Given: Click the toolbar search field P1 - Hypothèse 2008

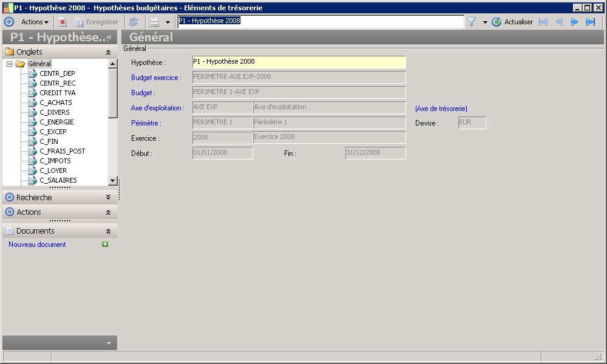Looking at the screenshot, I should (320, 21).
